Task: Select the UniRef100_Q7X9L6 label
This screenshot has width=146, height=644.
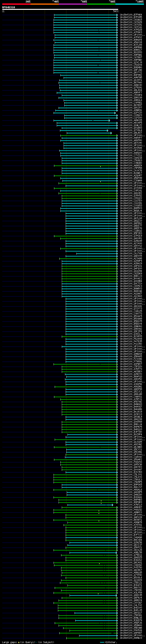Action: tap(131, 130)
